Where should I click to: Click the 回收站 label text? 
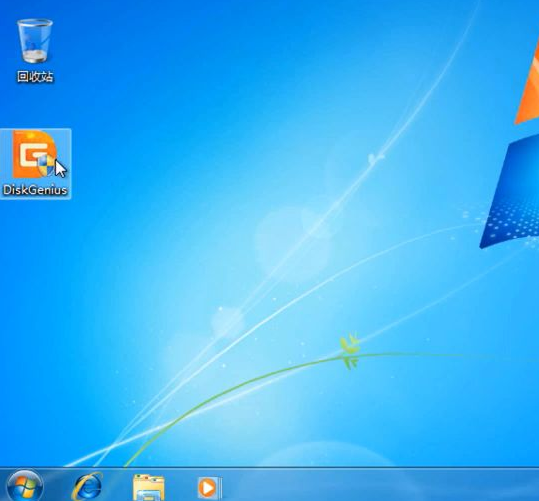pyautogui.click(x=35, y=76)
